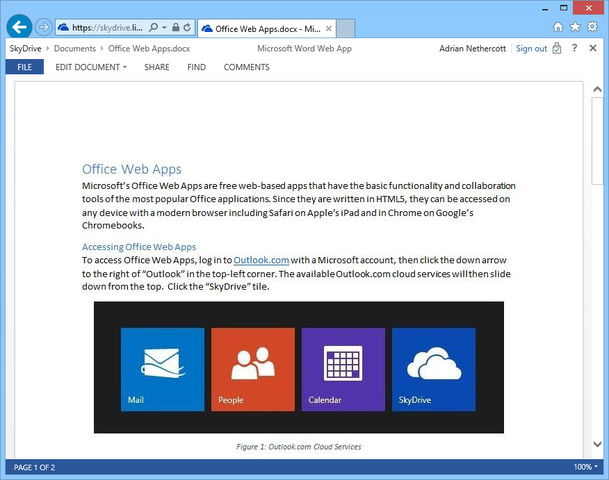This screenshot has height=480, width=609.
Task: Select the Office Web Apps.docx browser tab
Action: (x=266, y=29)
